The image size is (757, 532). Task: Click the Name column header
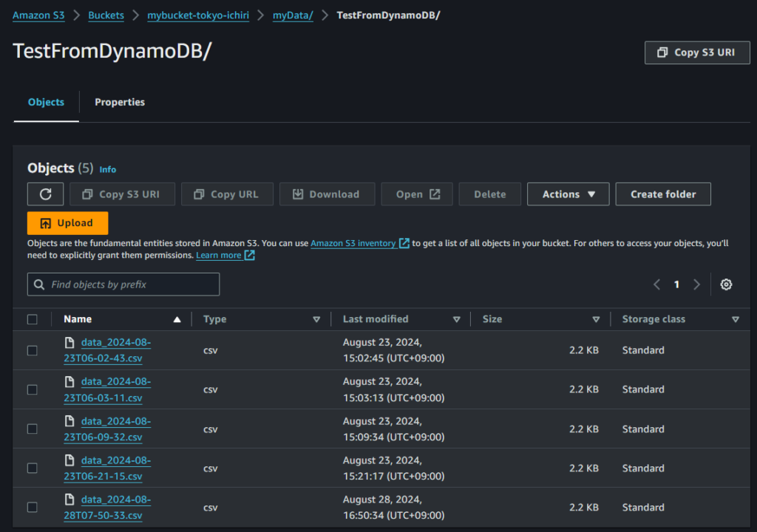[78, 319]
